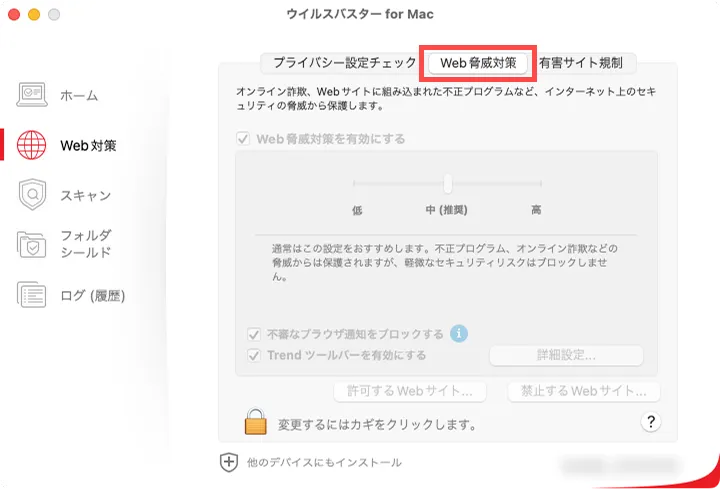720x489 pixels.
Task: Open 禁止する Web サイト... list
Action: click(584, 391)
